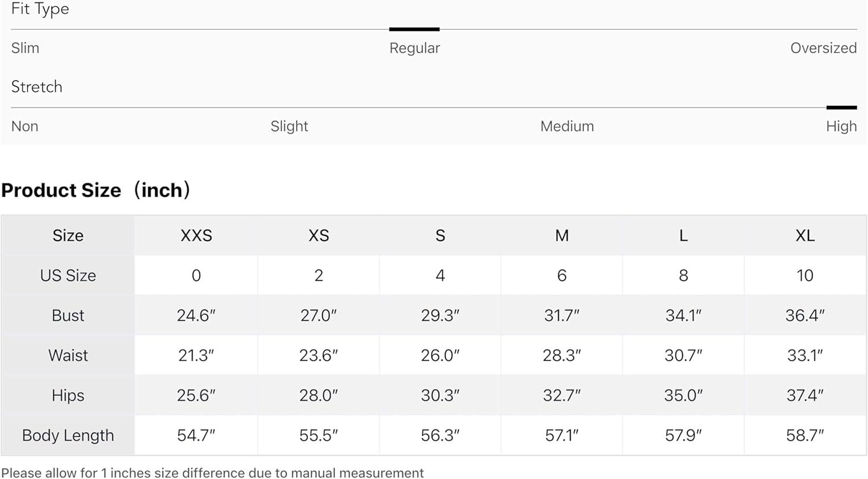Viewport: 868px width, 479px height.
Task: Click the Hips row label
Action: [x=68, y=395]
